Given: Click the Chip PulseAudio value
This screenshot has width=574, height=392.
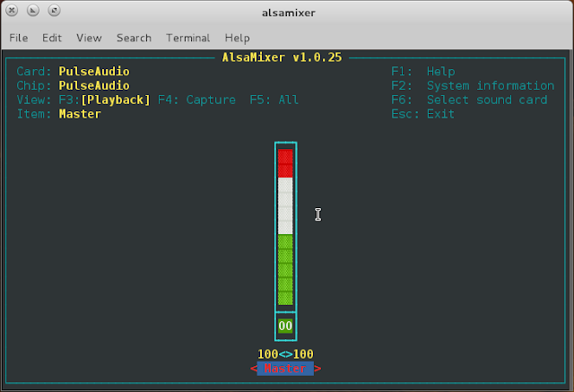Looking at the screenshot, I should tap(94, 85).
